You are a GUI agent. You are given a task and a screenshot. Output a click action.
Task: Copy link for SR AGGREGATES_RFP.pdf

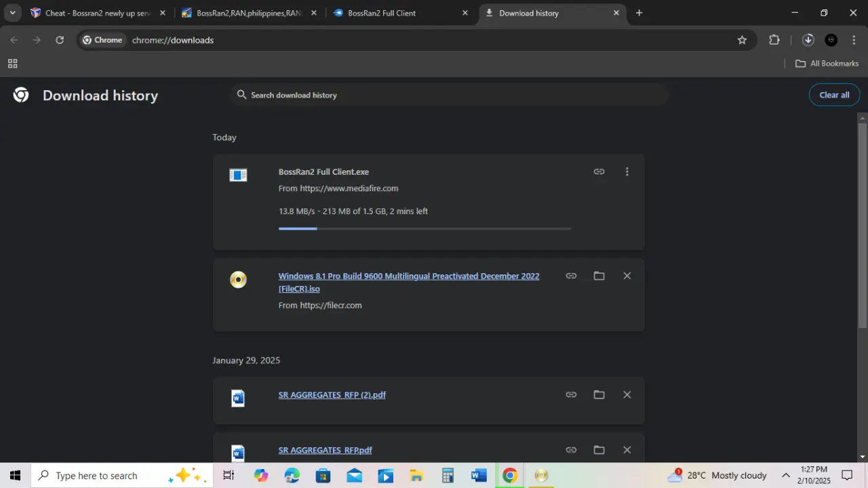[x=571, y=450]
